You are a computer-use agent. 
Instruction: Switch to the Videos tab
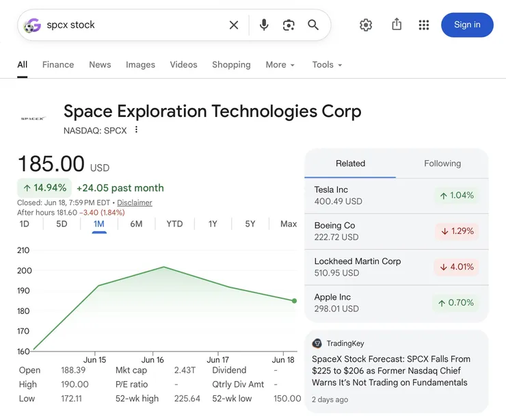coord(184,64)
